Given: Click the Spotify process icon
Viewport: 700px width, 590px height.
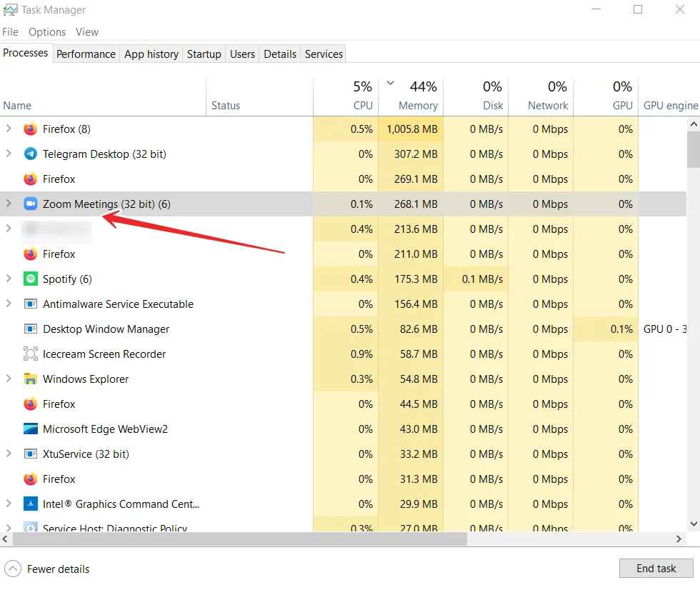Looking at the screenshot, I should 30,279.
